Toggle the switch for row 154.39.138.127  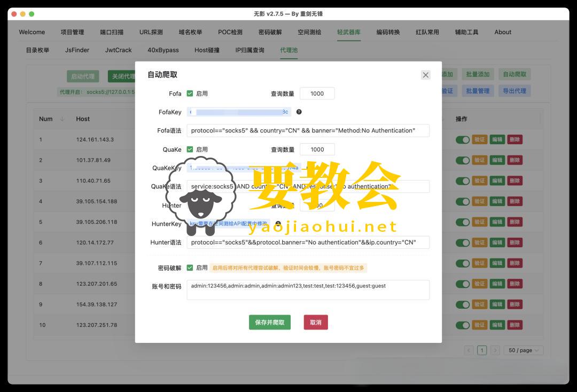(x=463, y=304)
